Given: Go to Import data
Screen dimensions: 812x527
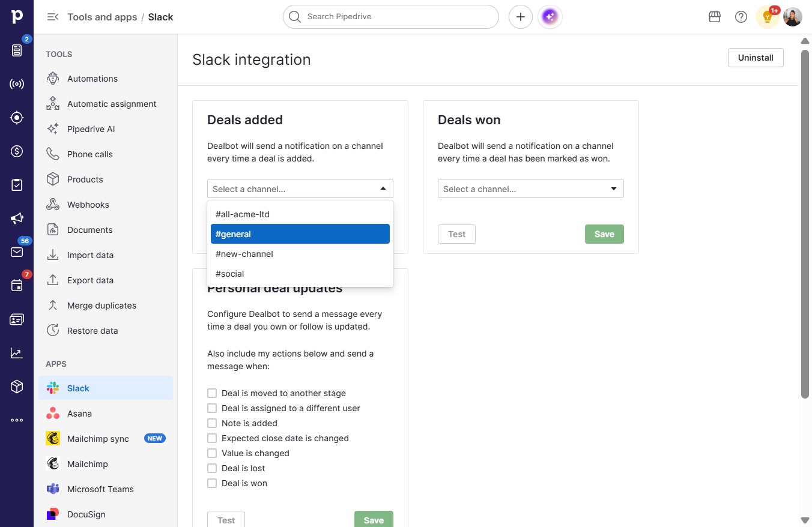Looking at the screenshot, I should coord(106,255).
